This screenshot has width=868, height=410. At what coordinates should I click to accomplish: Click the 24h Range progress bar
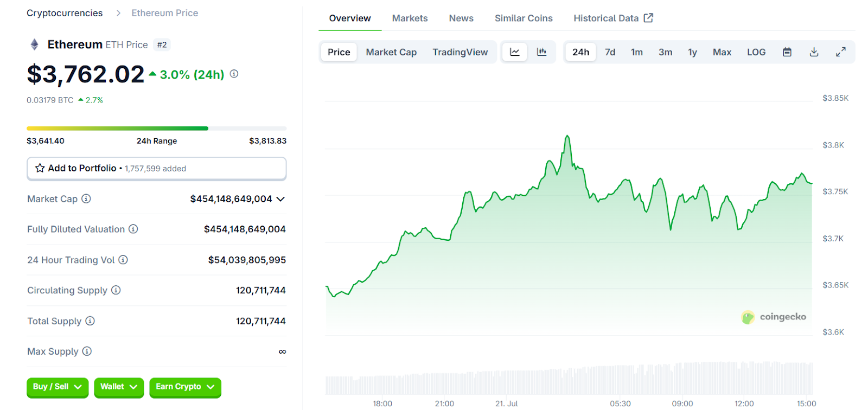click(x=156, y=129)
